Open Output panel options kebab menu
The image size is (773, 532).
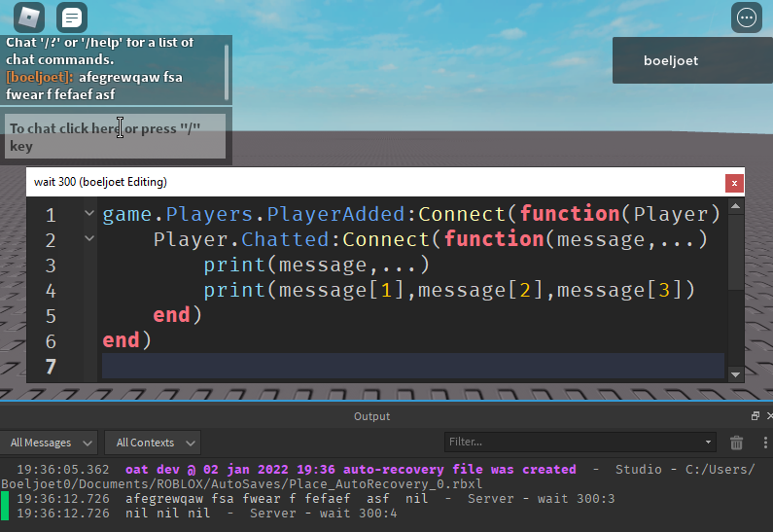coord(765,443)
